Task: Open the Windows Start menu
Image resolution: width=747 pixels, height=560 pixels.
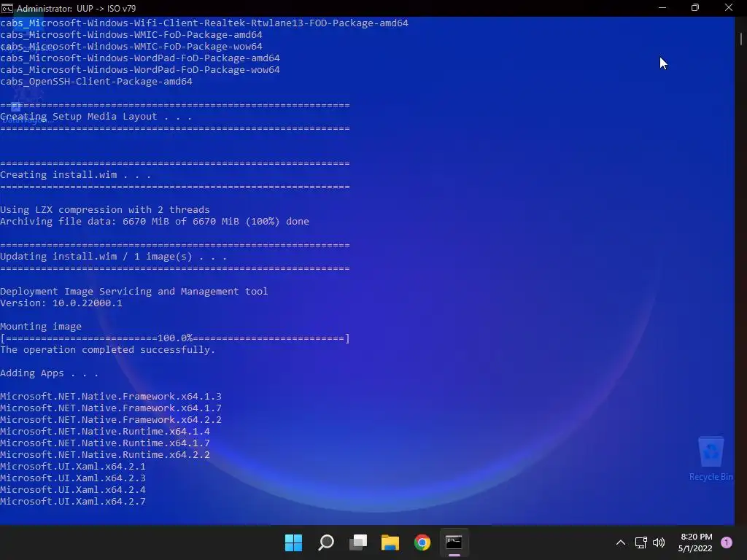Action: [293, 542]
